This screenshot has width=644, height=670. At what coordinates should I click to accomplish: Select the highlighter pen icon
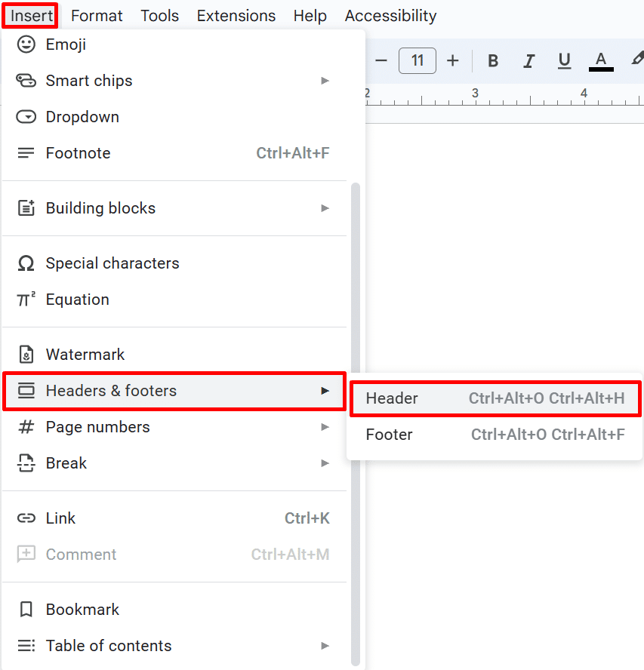(x=636, y=59)
